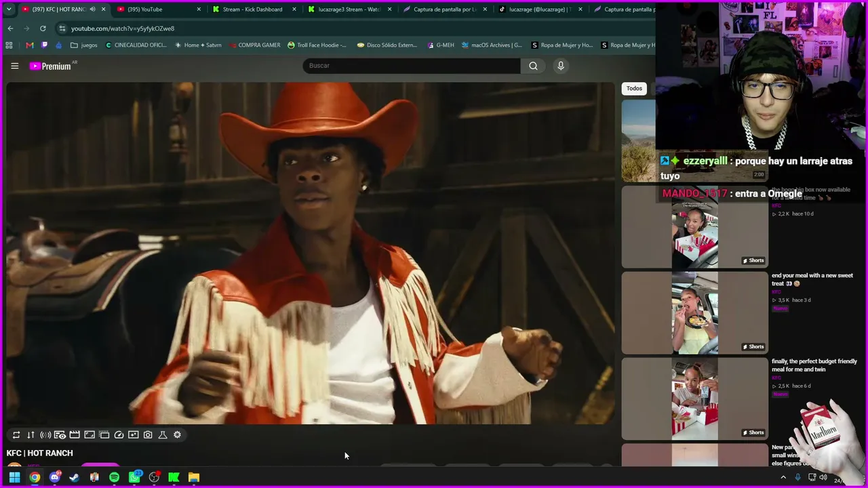Click the video player to pause
This screenshot has width=868, height=488.
[x=311, y=253]
